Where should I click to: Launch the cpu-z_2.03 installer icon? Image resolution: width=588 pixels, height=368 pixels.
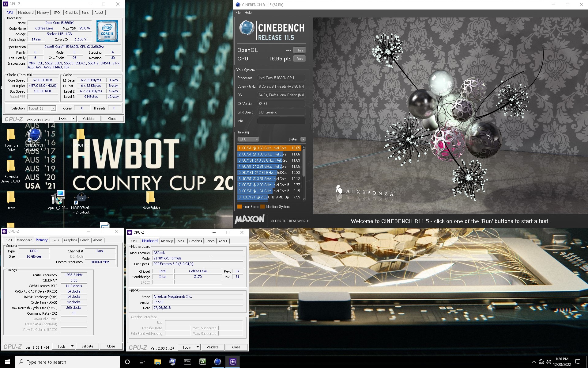coord(58,200)
